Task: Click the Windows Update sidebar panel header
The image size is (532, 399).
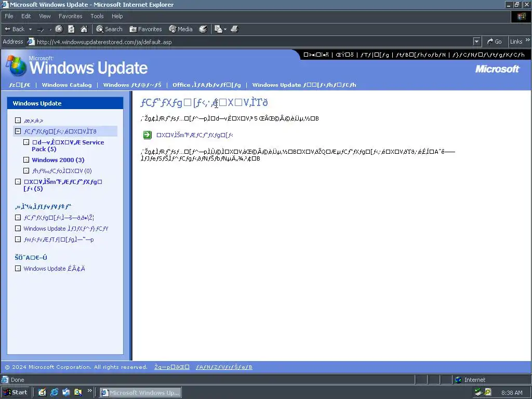Action: coord(65,103)
